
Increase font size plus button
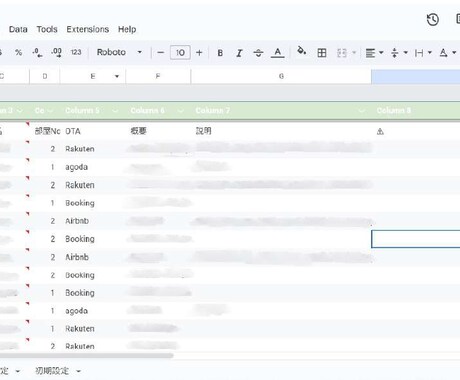199,53
